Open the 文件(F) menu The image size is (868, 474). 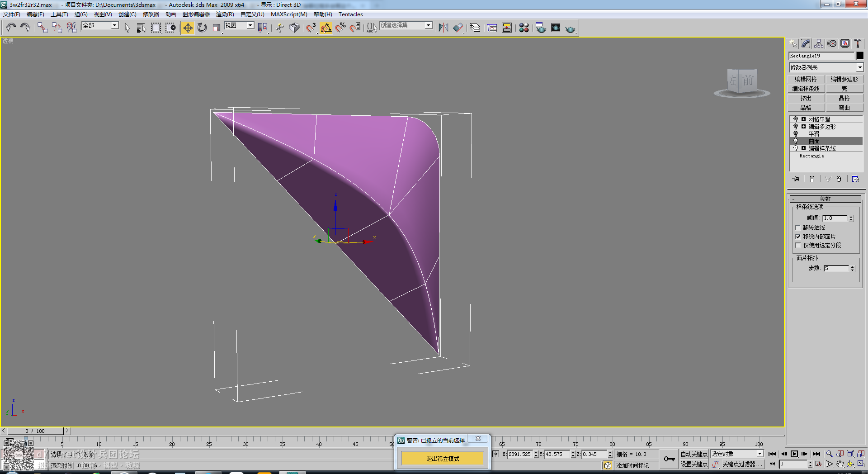tap(12, 14)
